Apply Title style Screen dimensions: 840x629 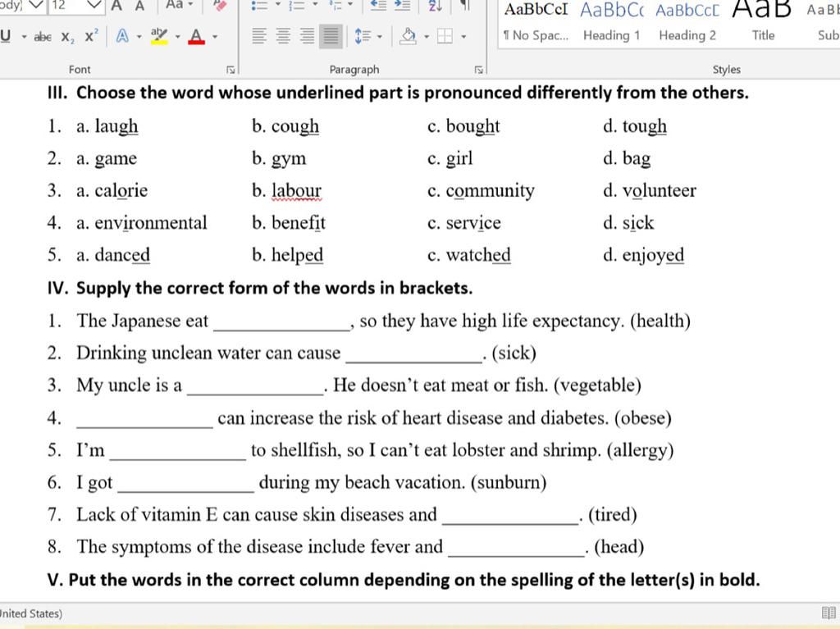(x=763, y=21)
